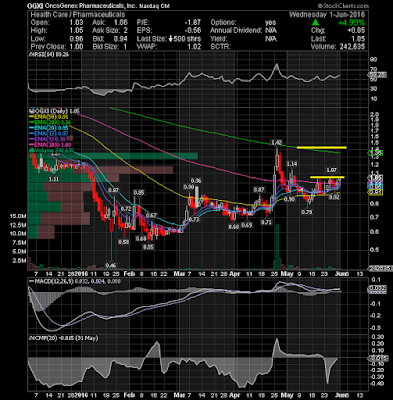Click the EMA(20) legend entry
Screen dimensions: 393x400
[x=49, y=128]
